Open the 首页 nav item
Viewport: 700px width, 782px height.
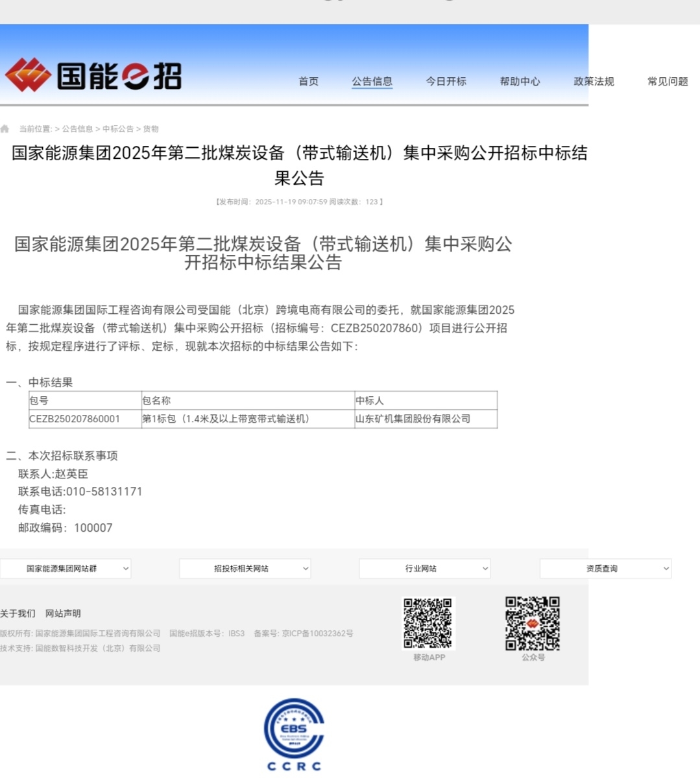[309, 82]
